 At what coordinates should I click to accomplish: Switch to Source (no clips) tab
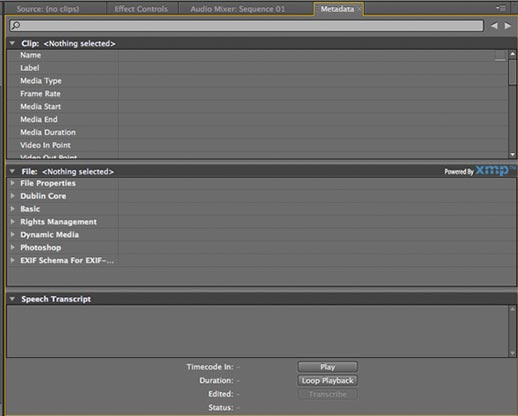[48, 9]
